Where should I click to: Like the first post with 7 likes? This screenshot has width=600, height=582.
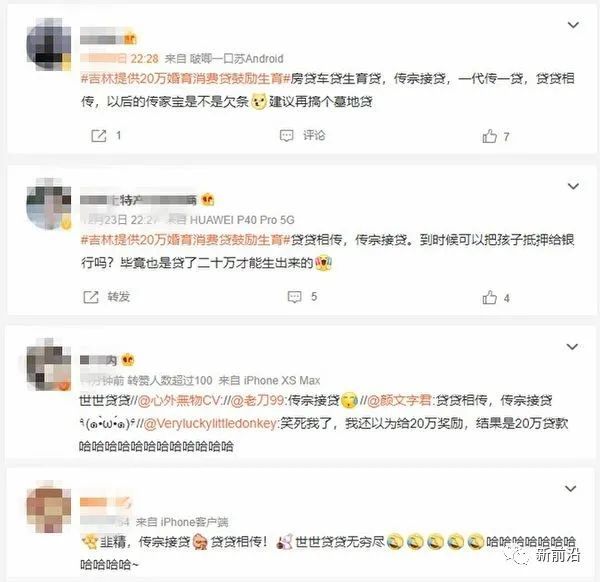[x=489, y=136]
